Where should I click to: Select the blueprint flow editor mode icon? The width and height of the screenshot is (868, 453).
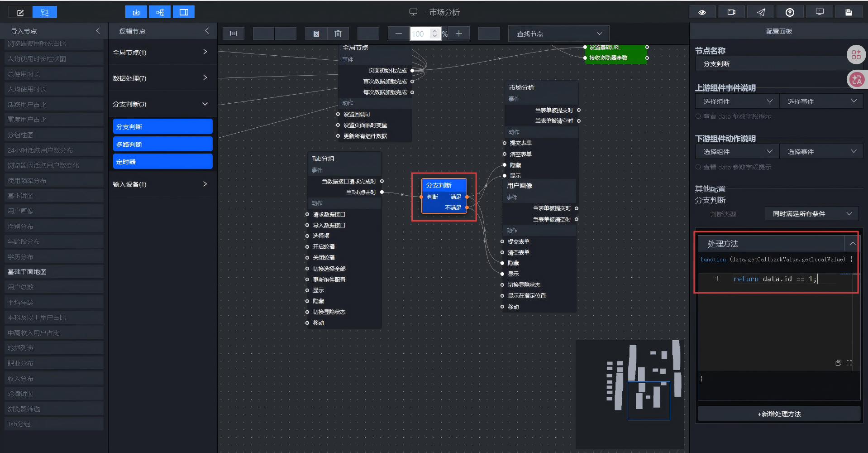click(45, 12)
